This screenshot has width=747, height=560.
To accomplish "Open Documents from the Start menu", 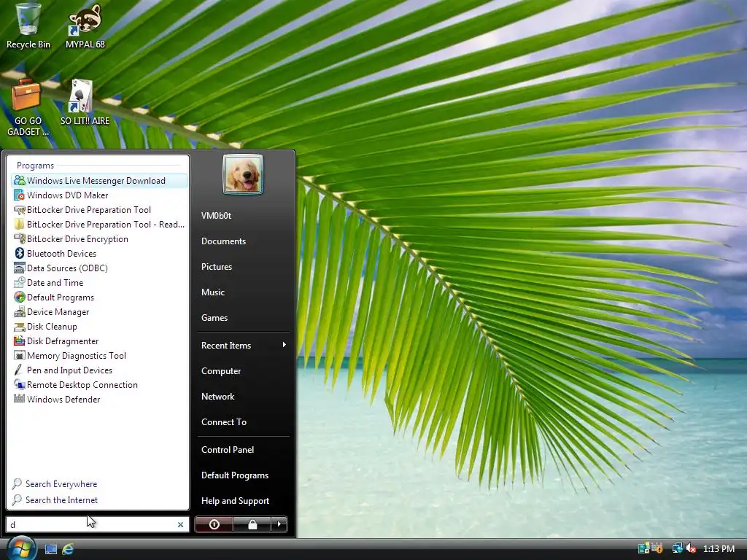I will click(x=223, y=241).
